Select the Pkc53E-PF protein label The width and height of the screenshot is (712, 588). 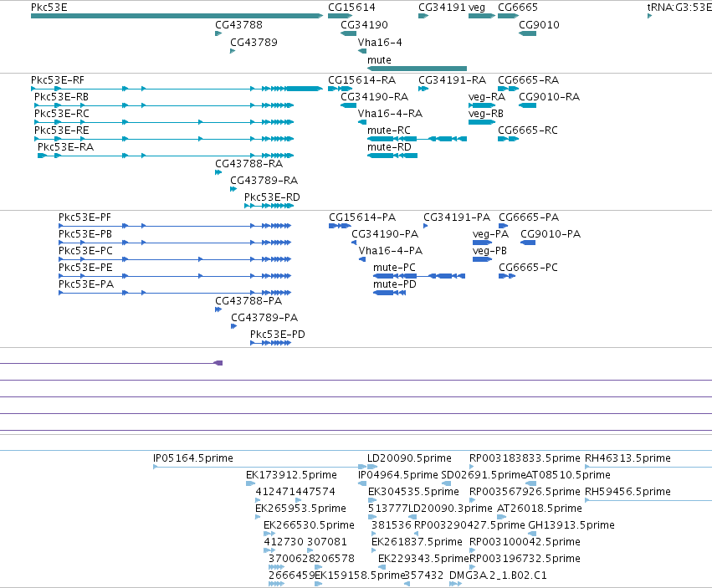85,217
